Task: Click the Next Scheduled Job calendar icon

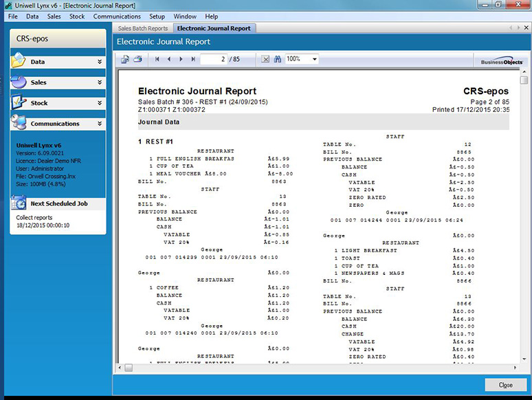Action: pos(19,203)
